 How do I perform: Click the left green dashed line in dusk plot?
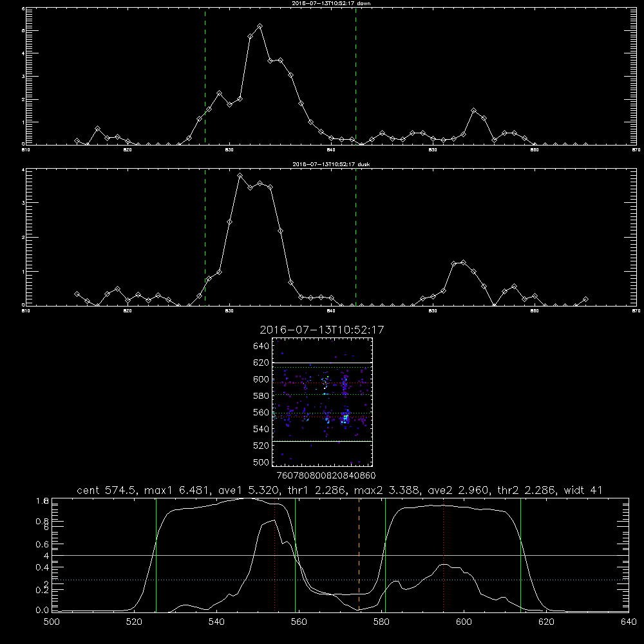pyautogui.click(x=205, y=237)
